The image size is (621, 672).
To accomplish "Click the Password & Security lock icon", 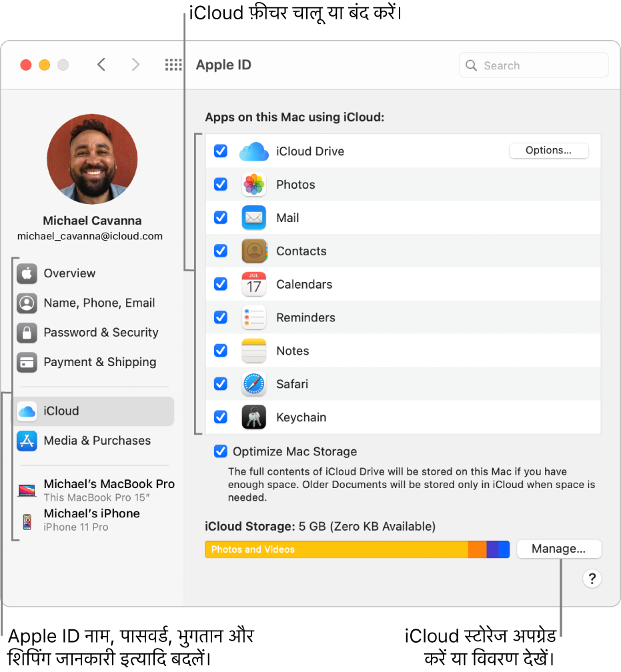I will [27, 333].
